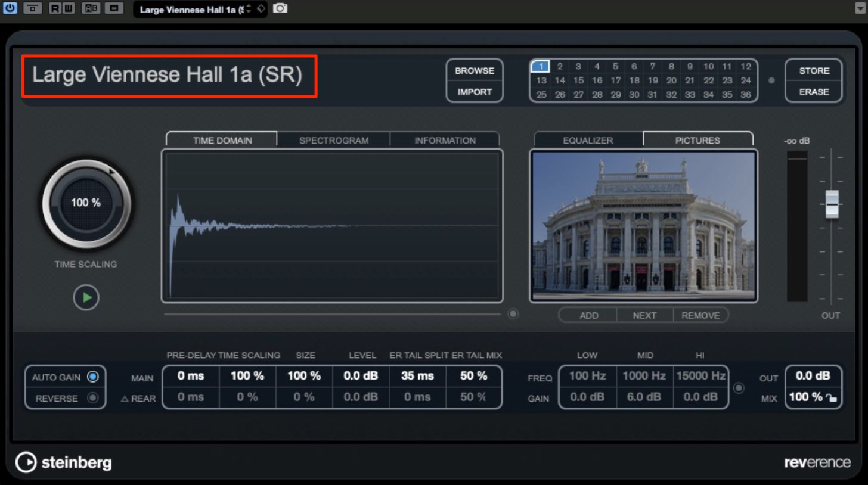The image size is (868, 485).
Task: Click the apply current settings button
Action: click(113, 8)
